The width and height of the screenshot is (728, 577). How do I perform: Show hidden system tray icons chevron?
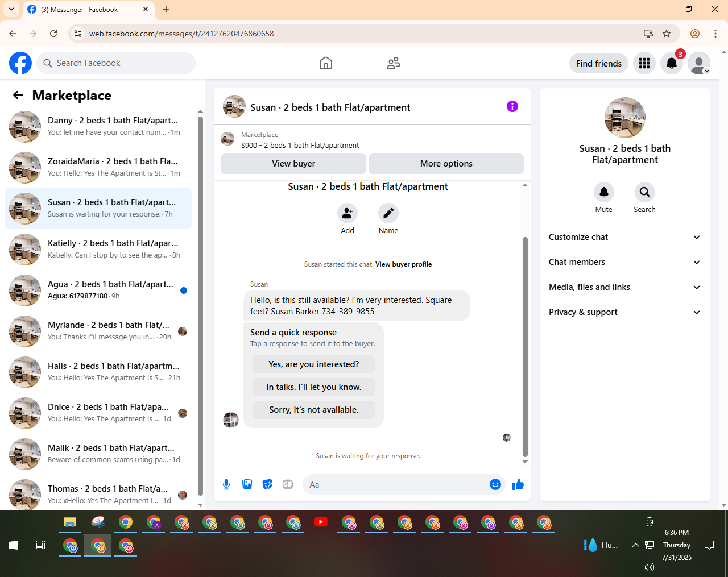click(636, 545)
